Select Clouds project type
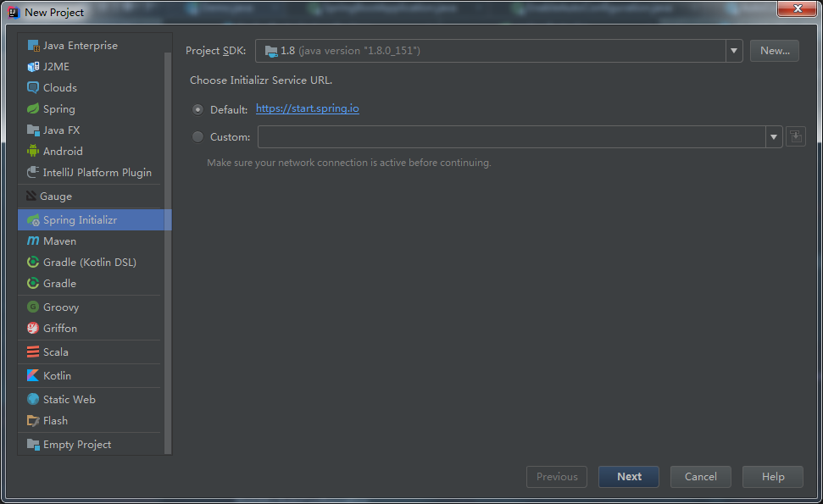 [x=92, y=87]
